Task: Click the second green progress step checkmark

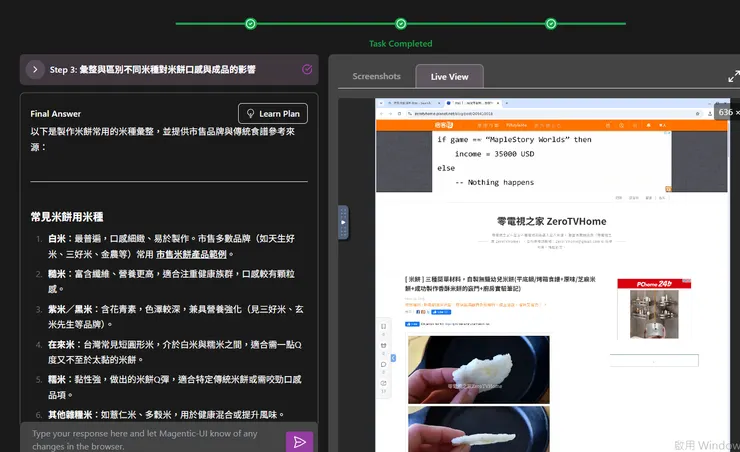Action: coord(401,24)
